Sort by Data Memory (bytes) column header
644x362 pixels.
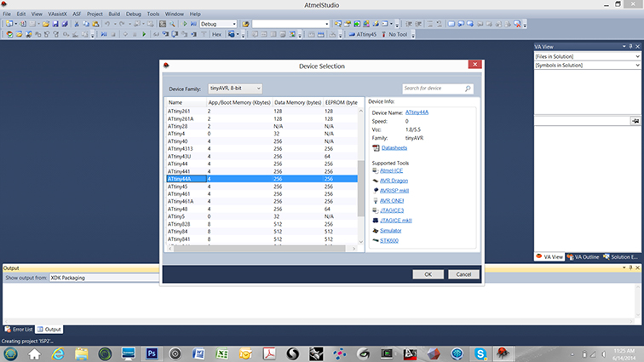click(x=297, y=102)
